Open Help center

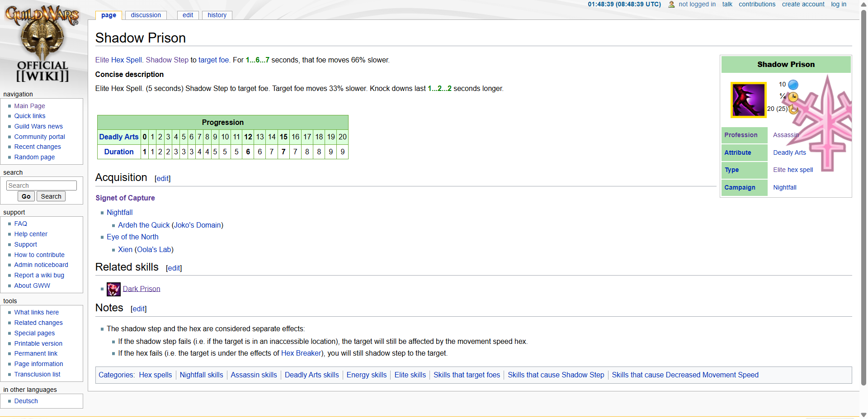point(31,234)
